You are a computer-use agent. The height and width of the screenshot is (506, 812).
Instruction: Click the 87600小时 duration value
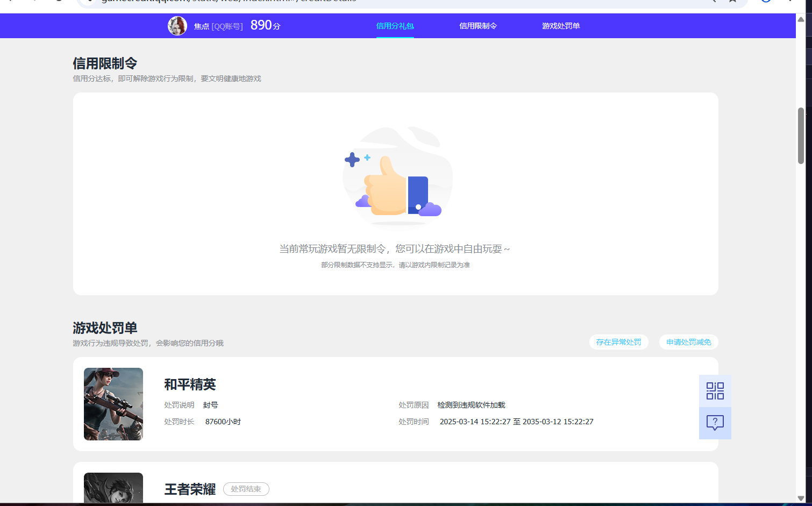[223, 422]
